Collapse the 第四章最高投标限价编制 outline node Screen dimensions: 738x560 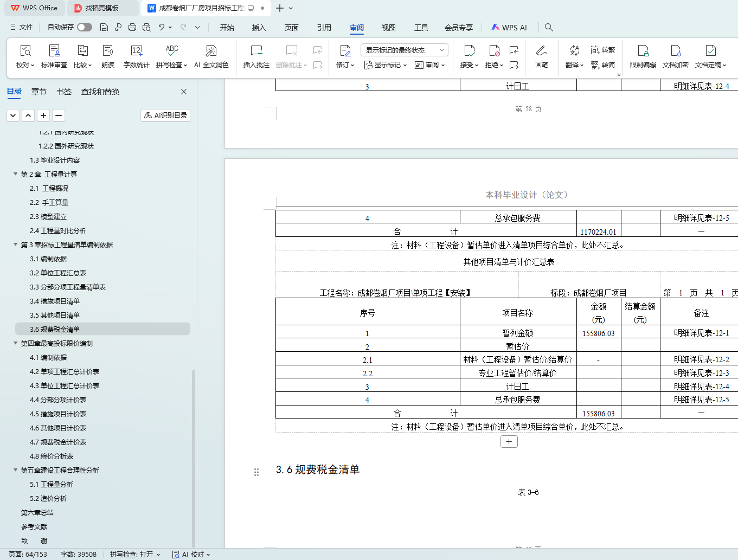tap(15, 343)
